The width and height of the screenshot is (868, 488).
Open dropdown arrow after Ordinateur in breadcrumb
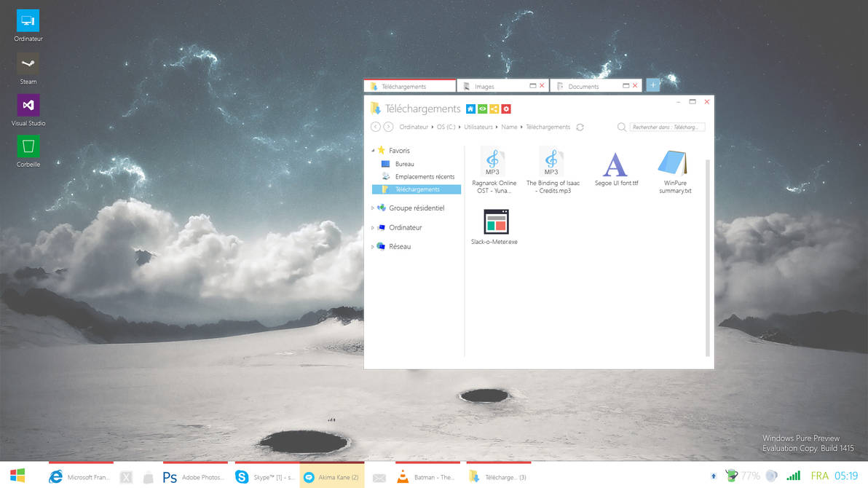click(433, 127)
